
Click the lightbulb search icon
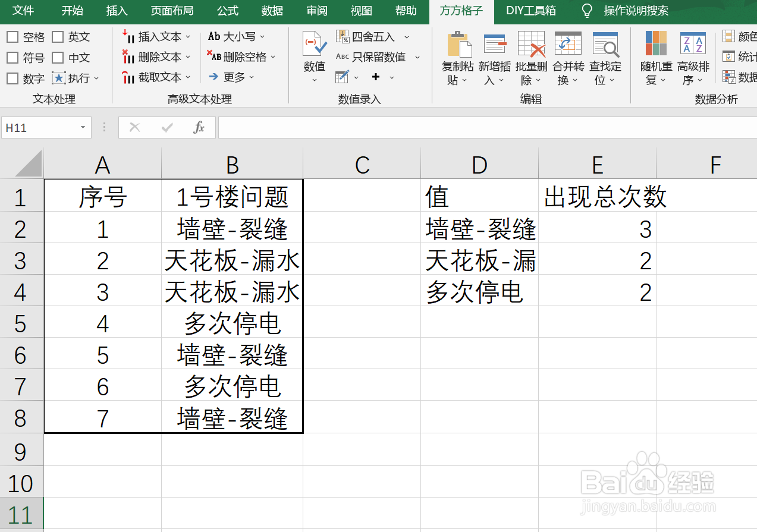[587, 11]
